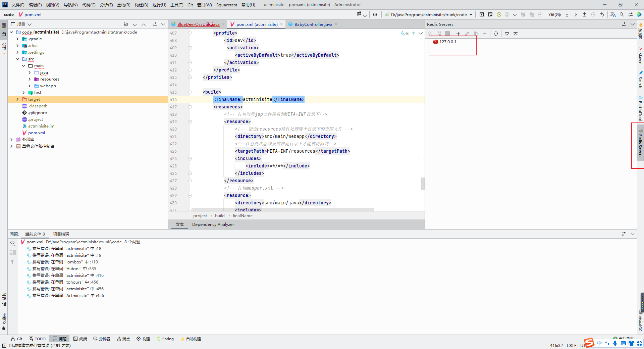The width and height of the screenshot is (644, 349).
Task: Open the search everywhere magnifier icon
Action: (x=622, y=14)
